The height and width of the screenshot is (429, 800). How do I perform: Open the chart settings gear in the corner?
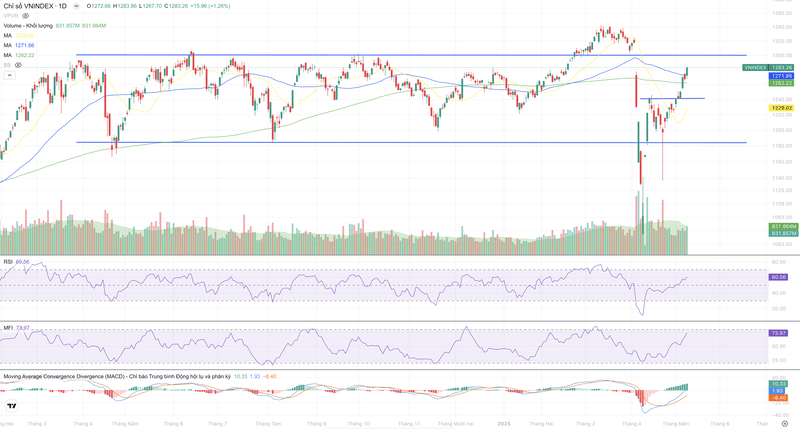pyautogui.click(x=785, y=423)
